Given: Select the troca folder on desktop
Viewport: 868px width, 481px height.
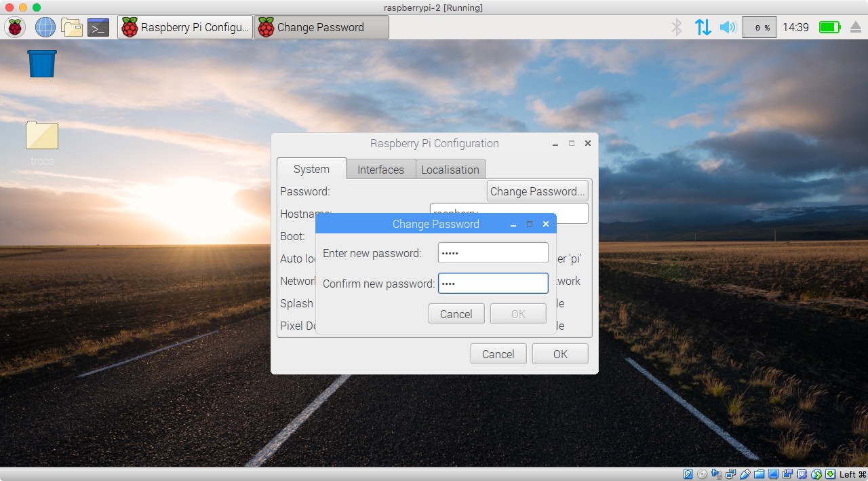Looking at the screenshot, I should [x=42, y=135].
